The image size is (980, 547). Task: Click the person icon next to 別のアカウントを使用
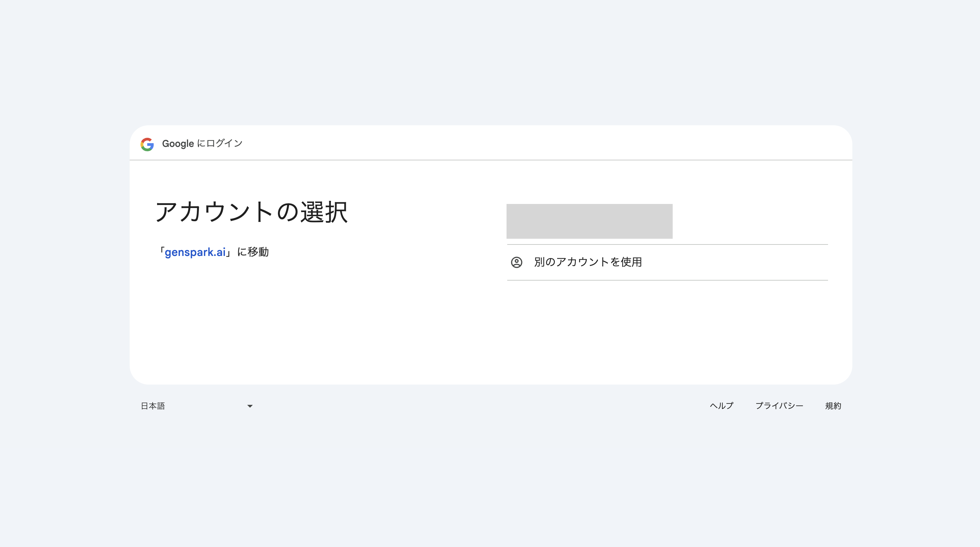coord(517,262)
